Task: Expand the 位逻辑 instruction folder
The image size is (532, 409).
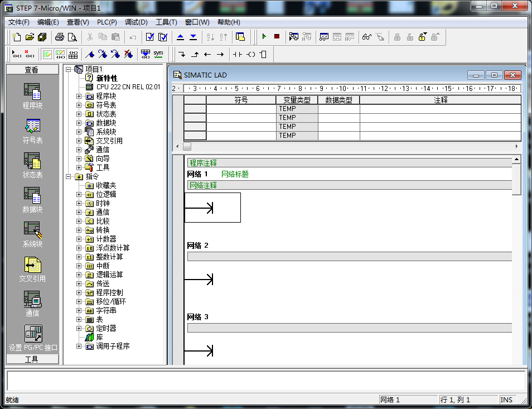Action: tap(79, 194)
